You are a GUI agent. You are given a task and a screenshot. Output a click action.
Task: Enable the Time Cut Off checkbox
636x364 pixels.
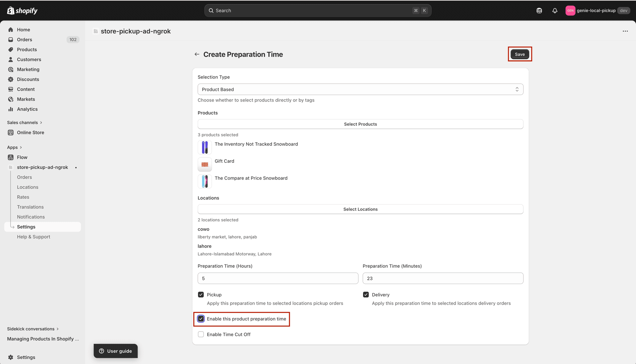pos(201,334)
